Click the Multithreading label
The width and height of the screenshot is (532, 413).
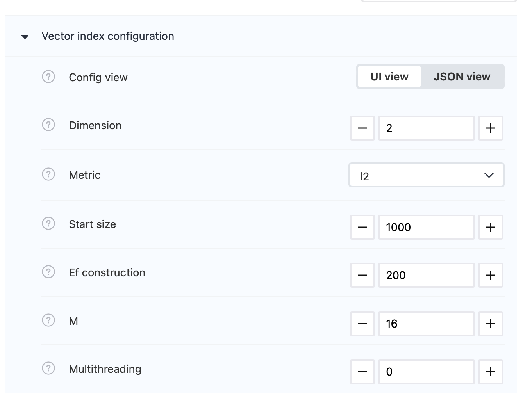tap(105, 369)
